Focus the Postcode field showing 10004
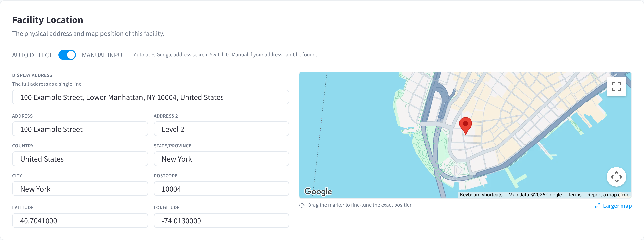This screenshot has width=644, height=240. [x=221, y=189]
